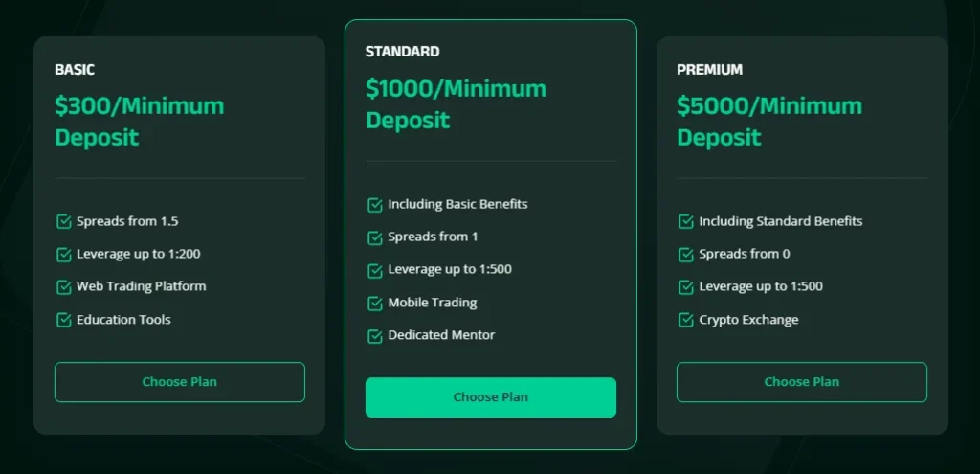Click the Web Trading Platform checkmark icon
Screen dimensions: 980x474
(x=64, y=287)
